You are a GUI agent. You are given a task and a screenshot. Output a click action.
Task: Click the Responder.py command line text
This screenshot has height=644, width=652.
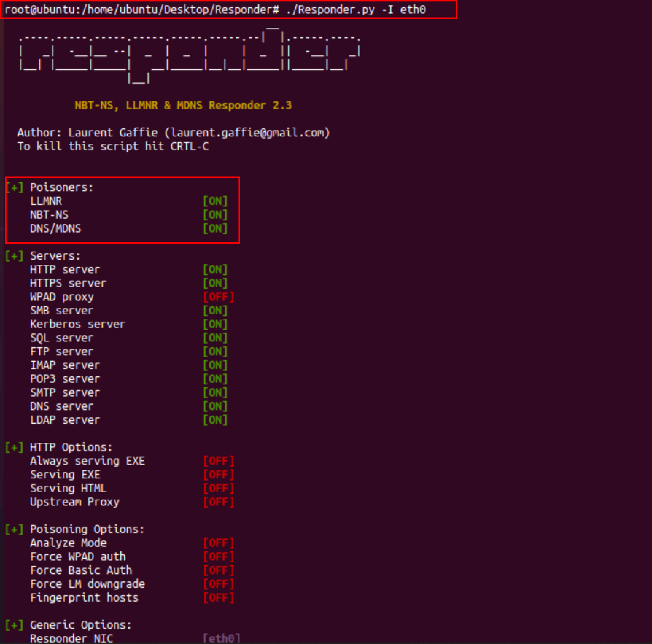point(215,9)
